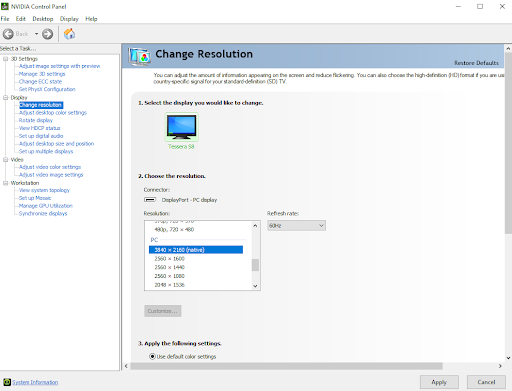Image resolution: width=512 pixels, height=391 pixels.
Task: Open Change ECC state
Action: click(40, 81)
